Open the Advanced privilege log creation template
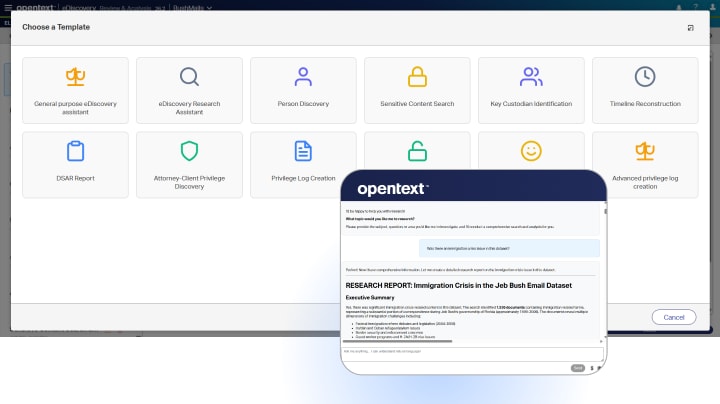 (x=645, y=164)
